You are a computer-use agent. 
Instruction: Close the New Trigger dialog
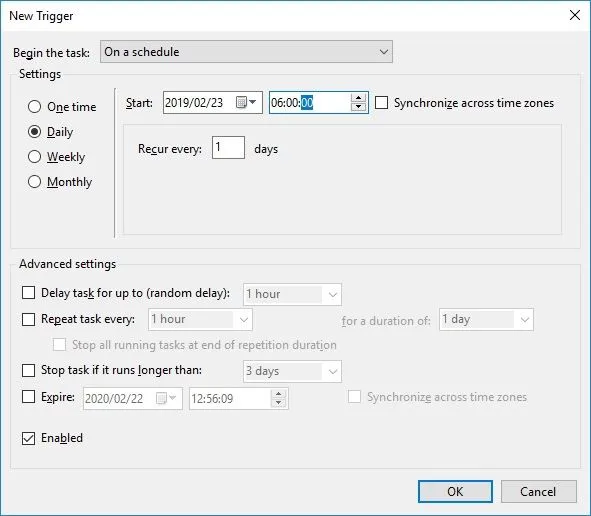575,15
